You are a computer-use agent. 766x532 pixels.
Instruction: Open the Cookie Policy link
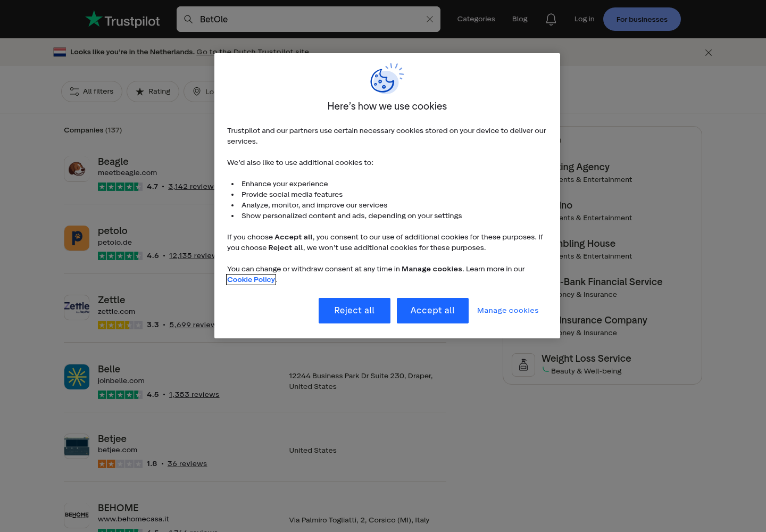coord(251,280)
